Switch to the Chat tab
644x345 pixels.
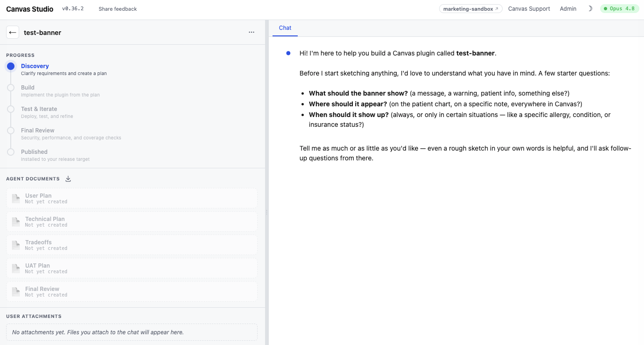285,28
